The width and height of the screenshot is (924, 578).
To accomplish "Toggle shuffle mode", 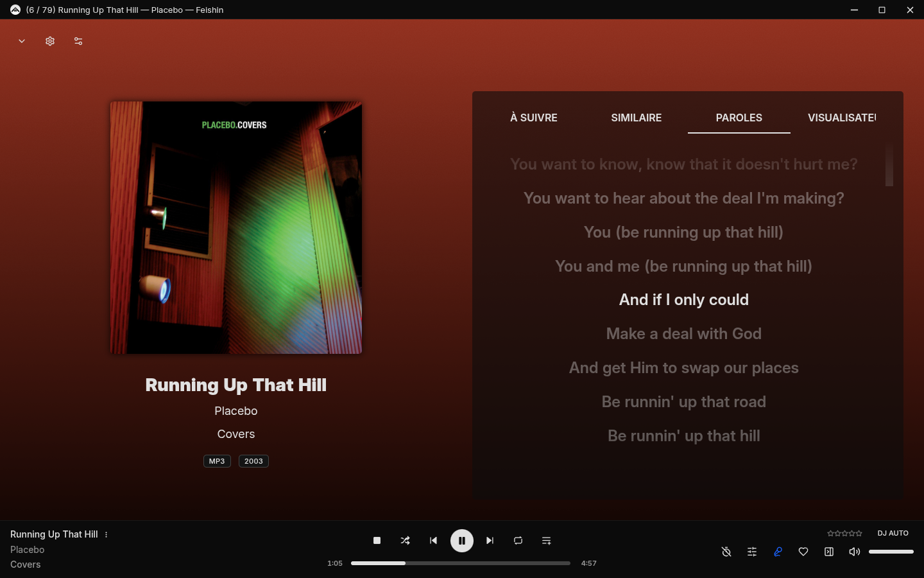I will 406,541.
